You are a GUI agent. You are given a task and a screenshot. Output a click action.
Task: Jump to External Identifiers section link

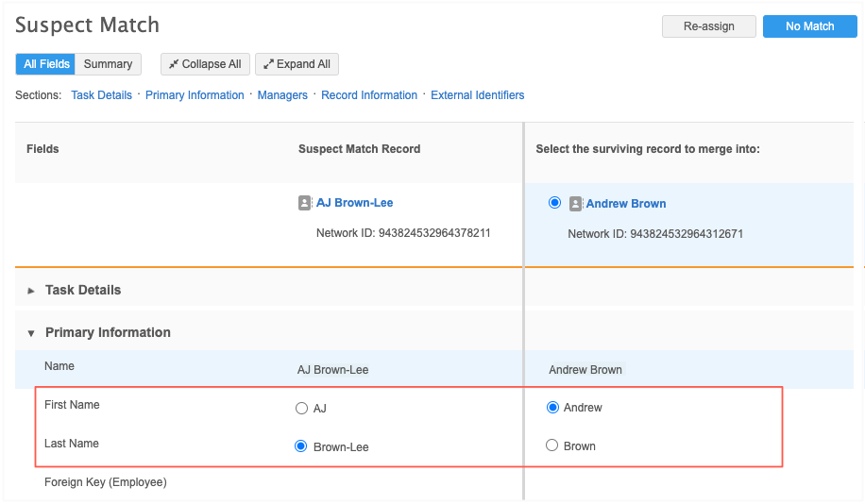pyautogui.click(x=477, y=95)
